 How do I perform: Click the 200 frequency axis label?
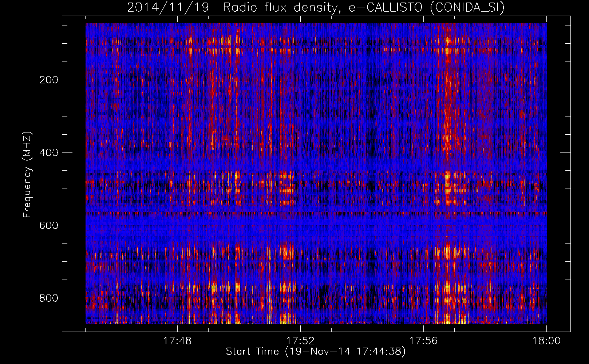(49, 80)
